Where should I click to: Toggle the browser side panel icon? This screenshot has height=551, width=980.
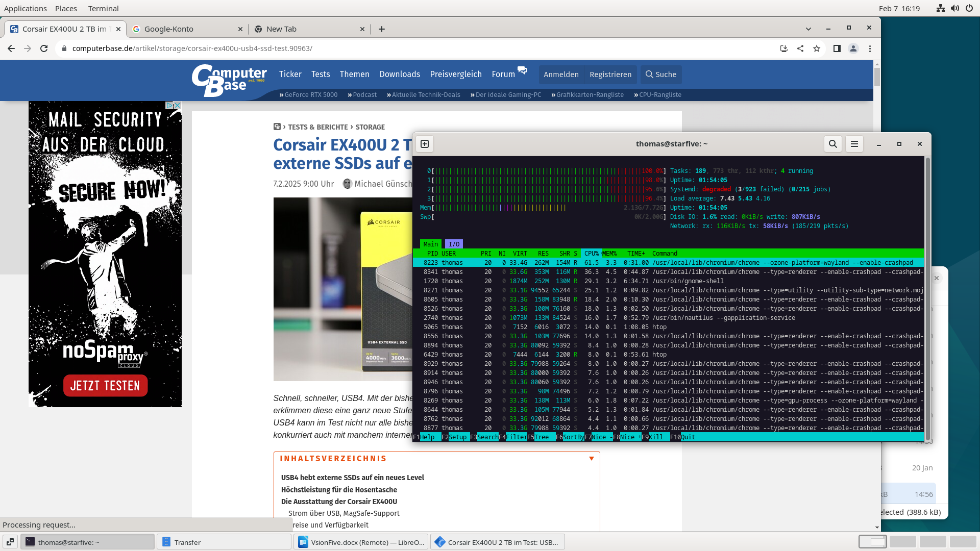coord(837,48)
